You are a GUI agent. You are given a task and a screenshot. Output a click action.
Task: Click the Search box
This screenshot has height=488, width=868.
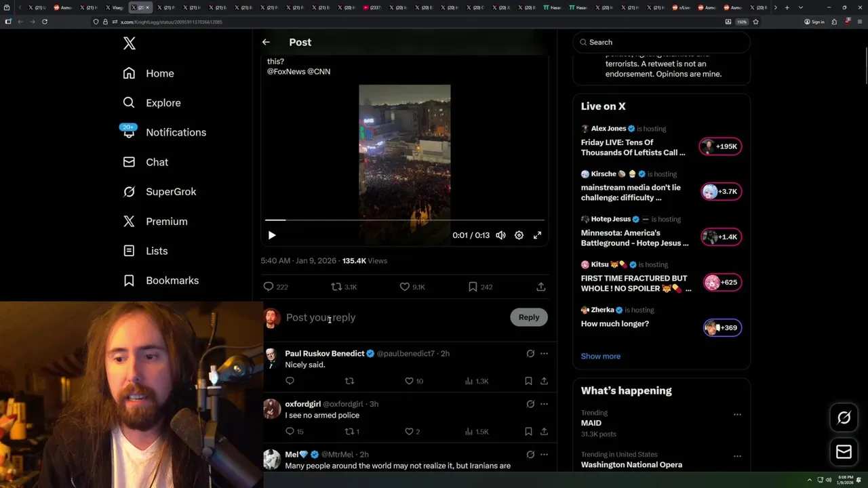tap(661, 42)
